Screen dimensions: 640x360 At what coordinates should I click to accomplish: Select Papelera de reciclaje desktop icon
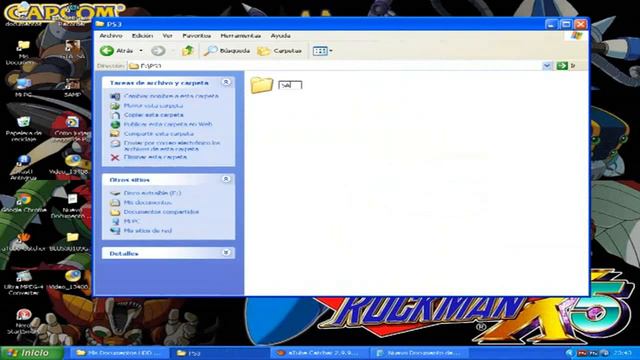coord(23,122)
